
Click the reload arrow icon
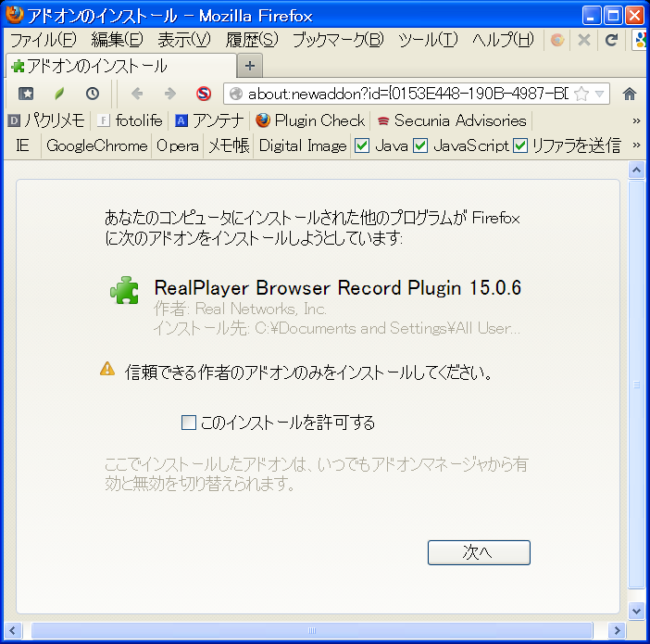[x=611, y=40]
